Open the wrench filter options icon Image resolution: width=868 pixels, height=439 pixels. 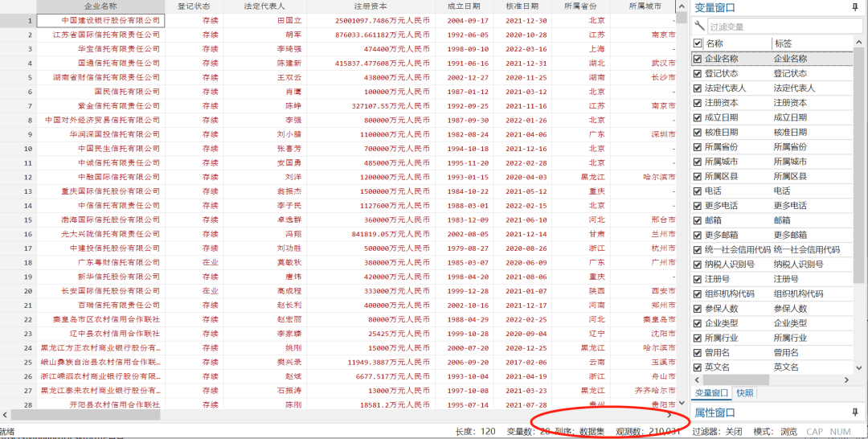(x=699, y=26)
